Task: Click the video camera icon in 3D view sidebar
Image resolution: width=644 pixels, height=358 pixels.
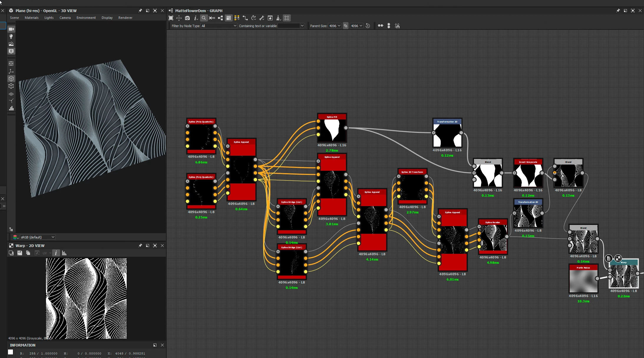Action: click(11, 29)
